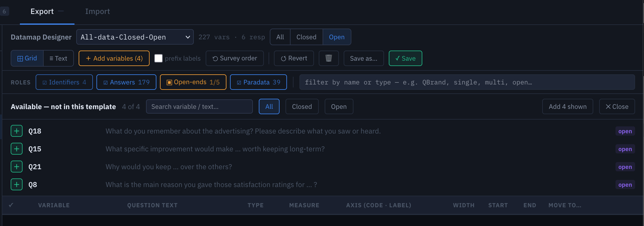Close the available variables panel

617,106
